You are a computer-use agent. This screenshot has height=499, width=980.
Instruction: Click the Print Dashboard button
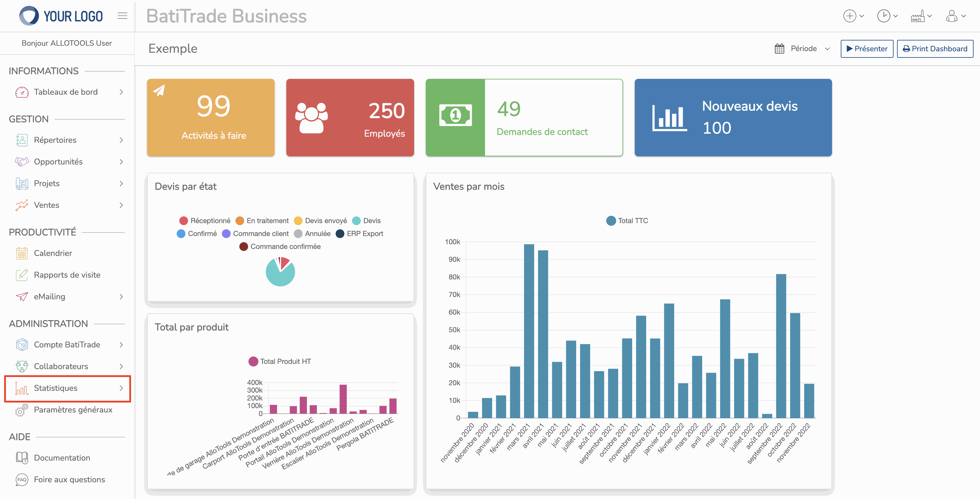pos(935,49)
